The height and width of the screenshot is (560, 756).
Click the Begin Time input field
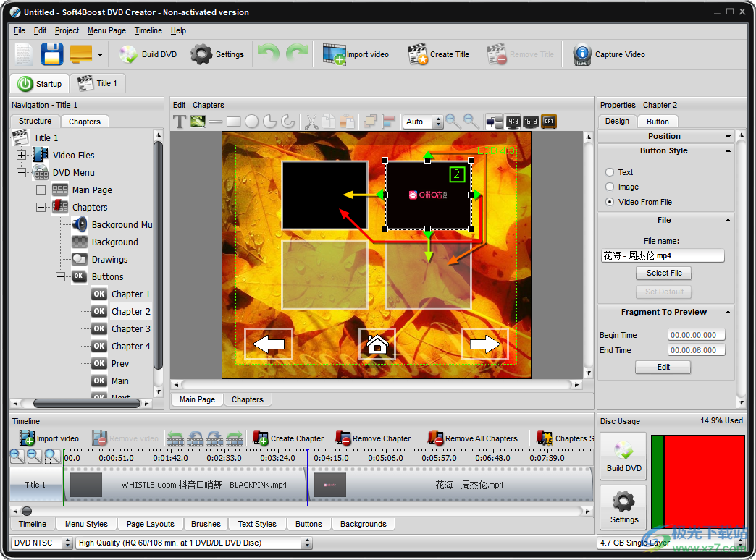[696, 335]
